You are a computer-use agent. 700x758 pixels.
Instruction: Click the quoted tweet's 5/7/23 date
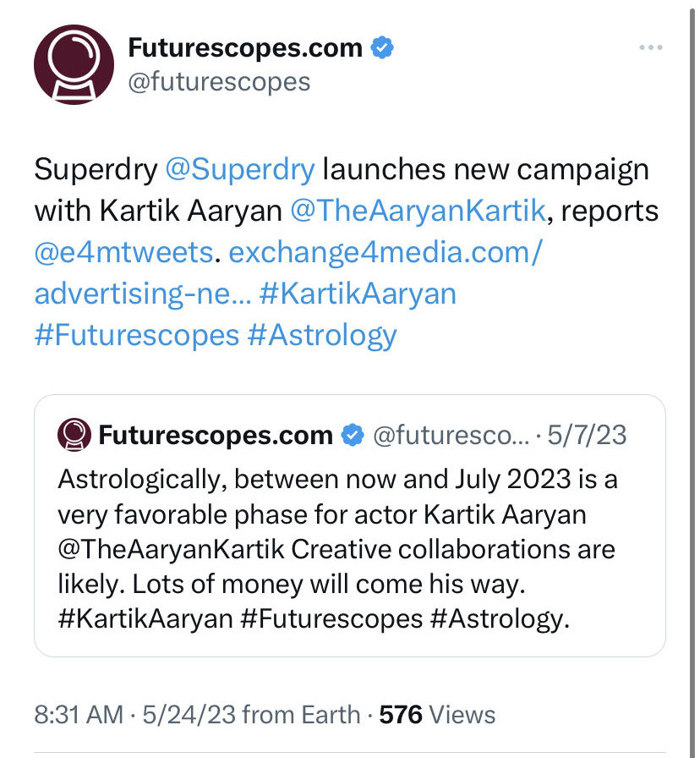tap(587, 435)
